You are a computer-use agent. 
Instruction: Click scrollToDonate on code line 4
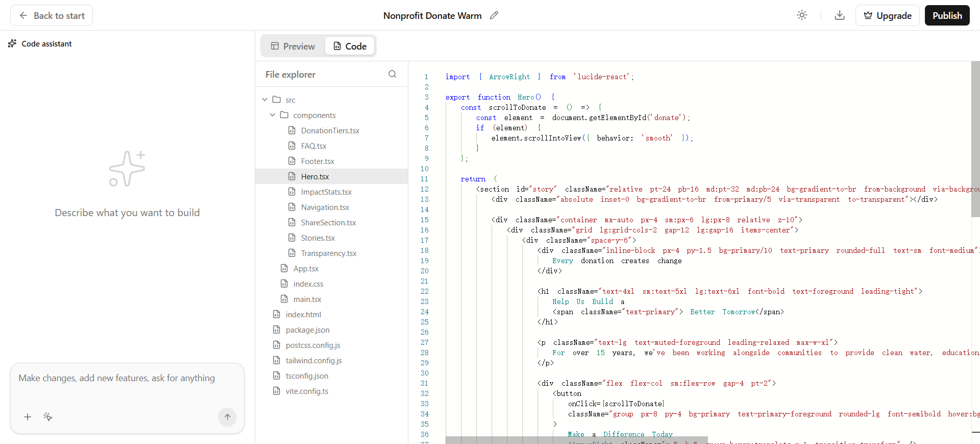click(517, 107)
